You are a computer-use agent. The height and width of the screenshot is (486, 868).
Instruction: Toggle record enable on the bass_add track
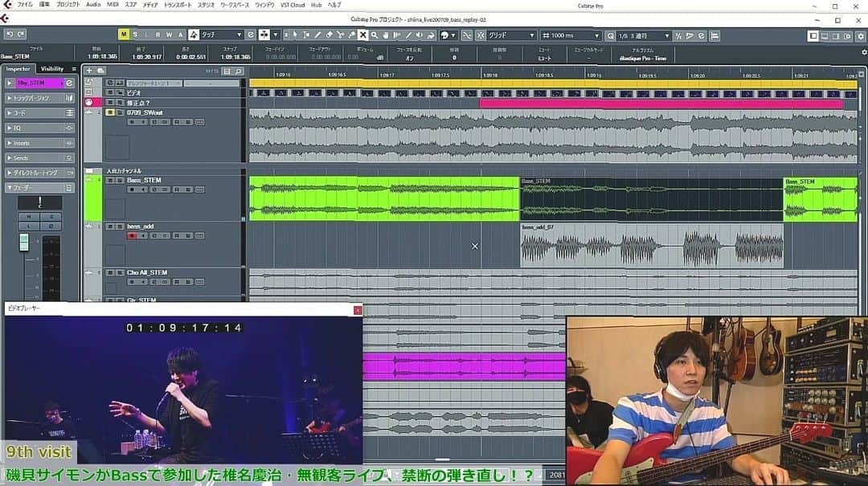[132, 236]
